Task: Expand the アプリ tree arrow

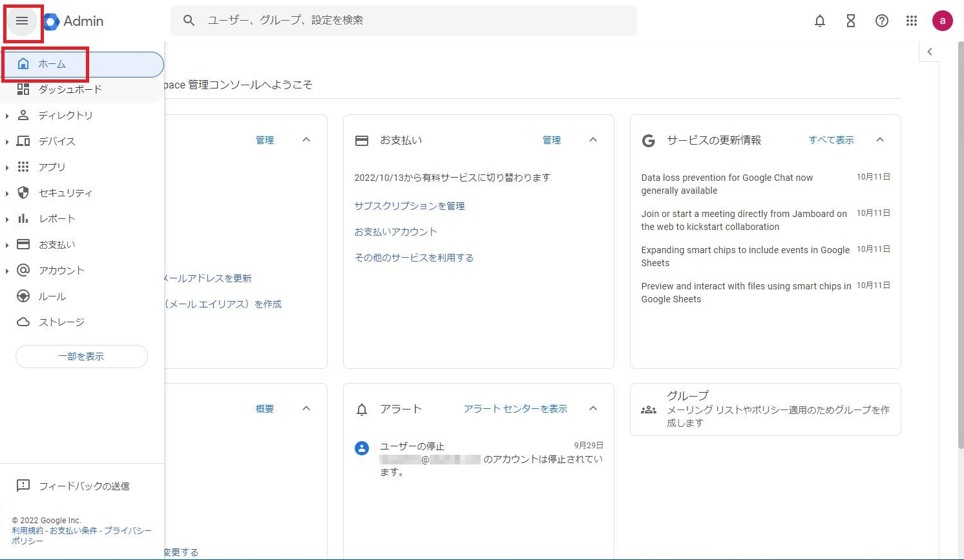Action: click(7, 167)
